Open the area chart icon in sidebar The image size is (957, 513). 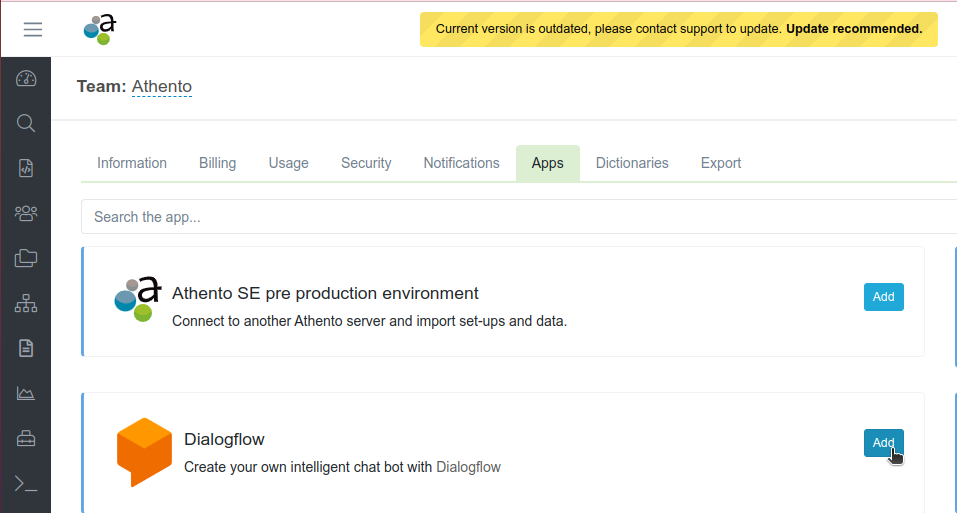(26, 393)
